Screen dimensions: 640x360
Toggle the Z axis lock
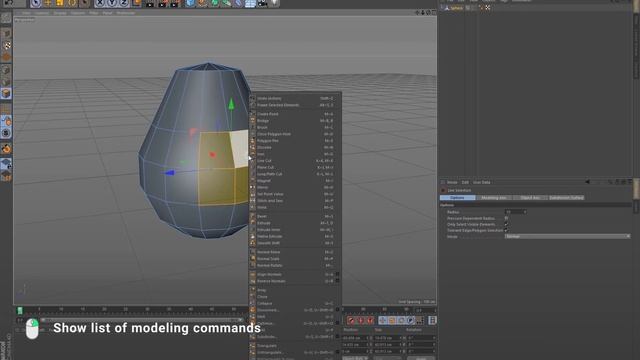[x=124, y=4]
